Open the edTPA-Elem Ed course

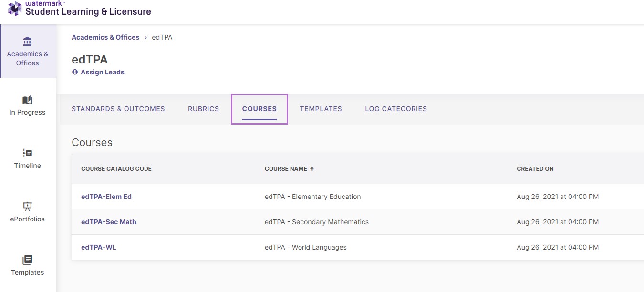pyautogui.click(x=106, y=197)
